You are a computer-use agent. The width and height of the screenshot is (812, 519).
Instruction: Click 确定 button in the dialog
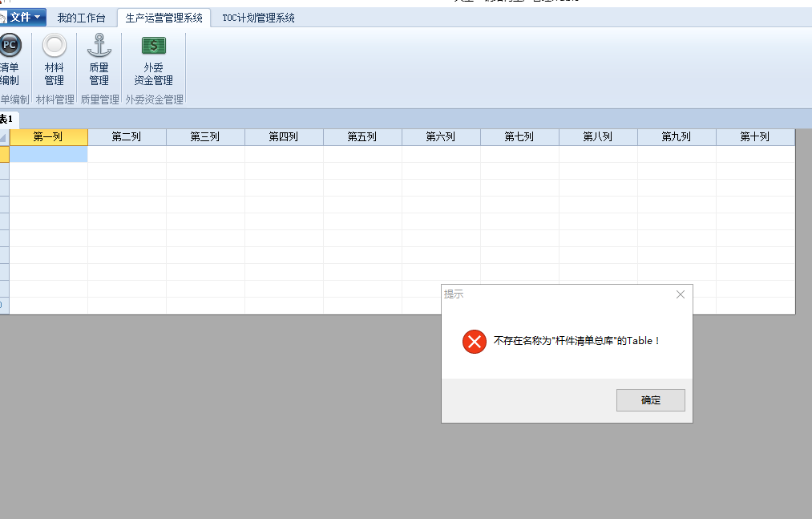pos(650,400)
